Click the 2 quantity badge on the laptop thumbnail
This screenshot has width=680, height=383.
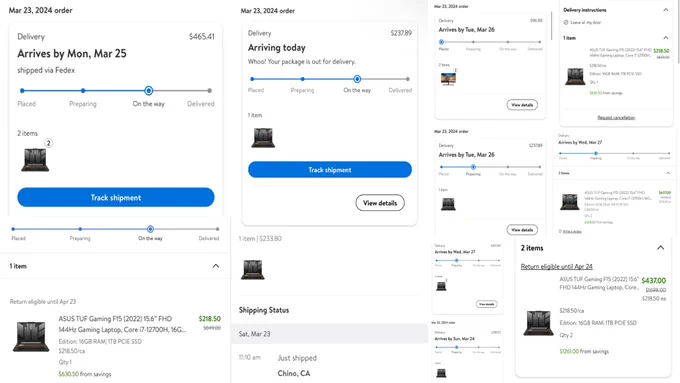tap(49, 143)
